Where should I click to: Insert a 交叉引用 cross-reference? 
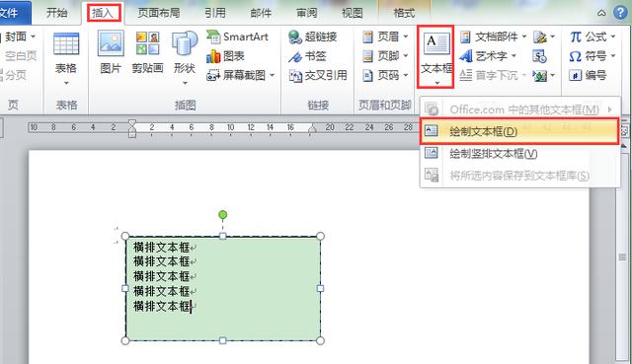318,75
